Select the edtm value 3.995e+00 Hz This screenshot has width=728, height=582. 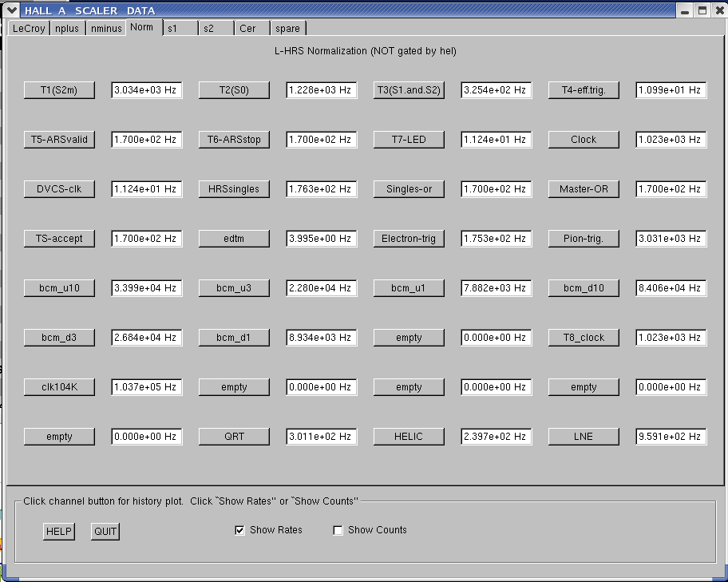coord(322,239)
